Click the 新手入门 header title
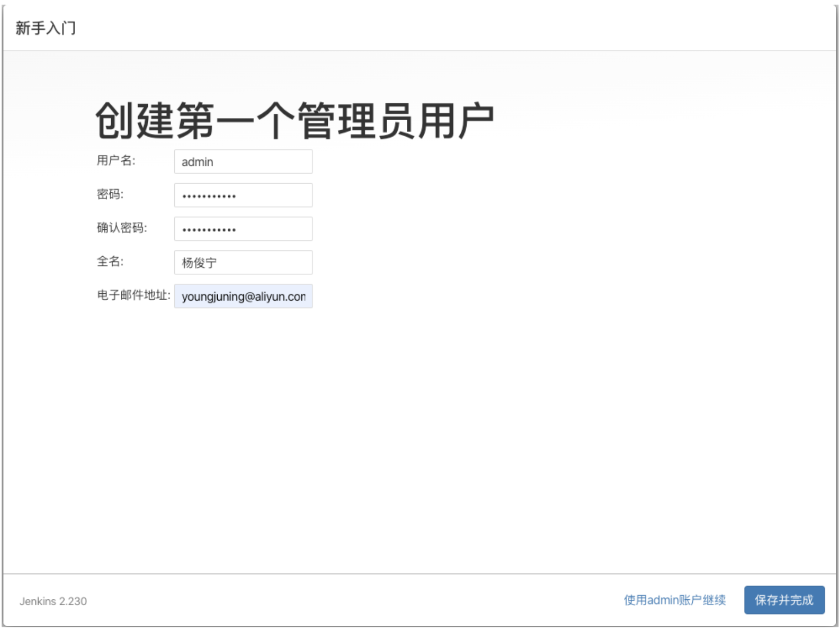The width and height of the screenshot is (840, 629). pyautogui.click(x=46, y=28)
